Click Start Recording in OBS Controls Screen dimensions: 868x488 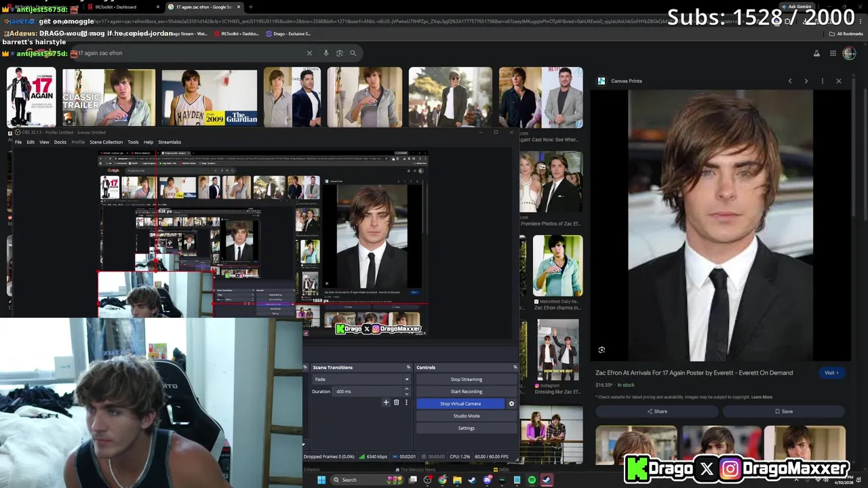coord(467,392)
